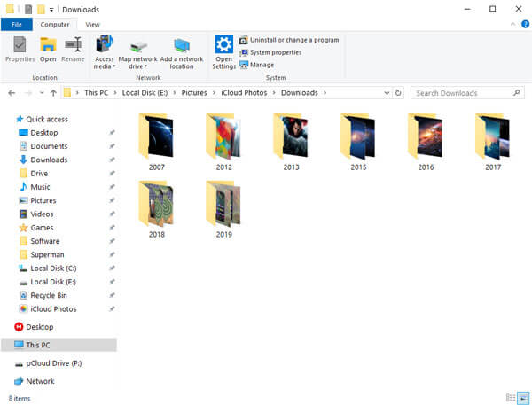The image size is (532, 405).
Task: Click Quick Access Toolbar new folder icon
Action: pos(41,10)
